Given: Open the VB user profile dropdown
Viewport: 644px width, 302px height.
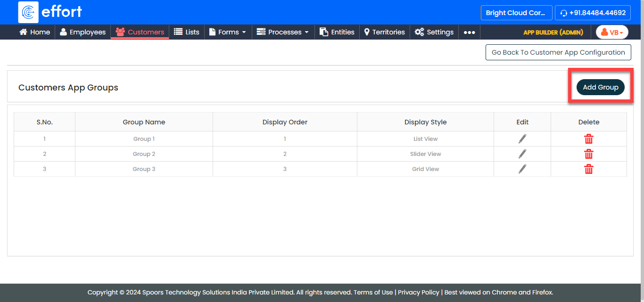Looking at the screenshot, I should (612, 33).
